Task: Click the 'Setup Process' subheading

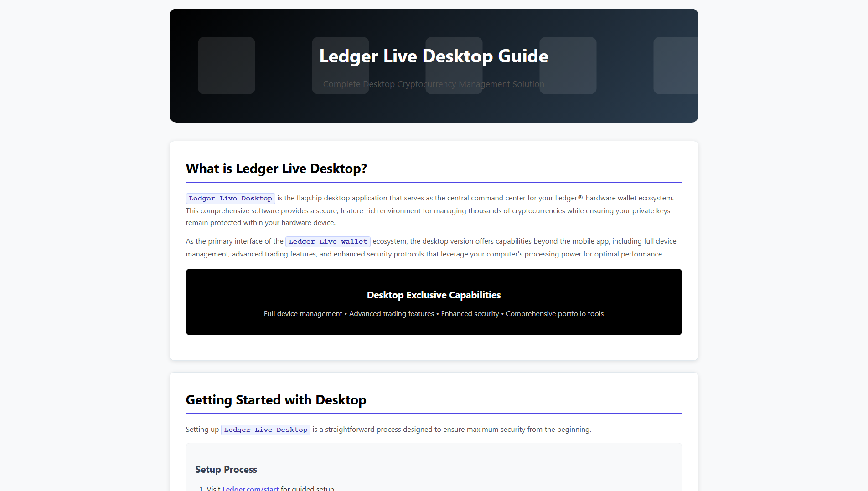Action: tap(226, 470)
